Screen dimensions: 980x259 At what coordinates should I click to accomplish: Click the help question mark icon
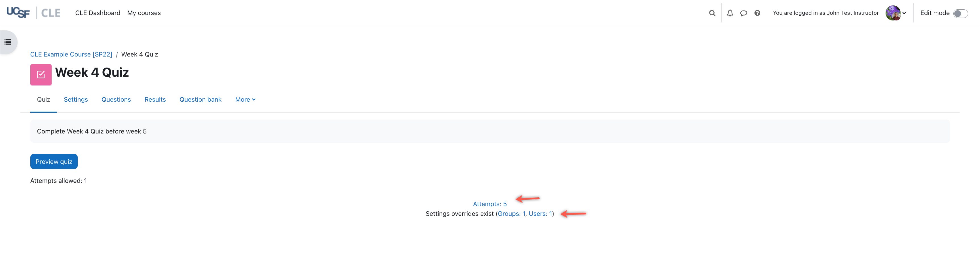[x=757, y=13]
